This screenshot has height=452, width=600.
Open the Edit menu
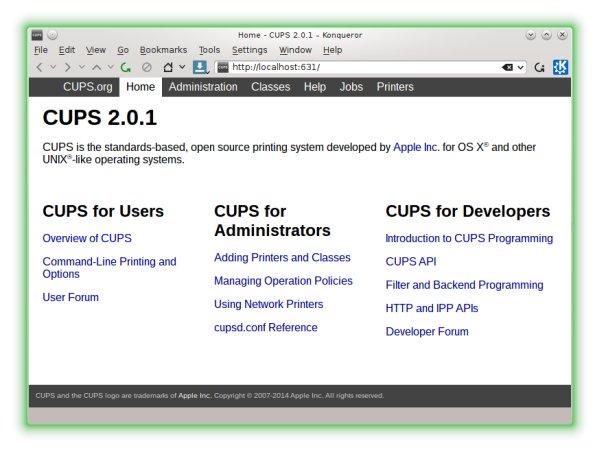[67, 50]
